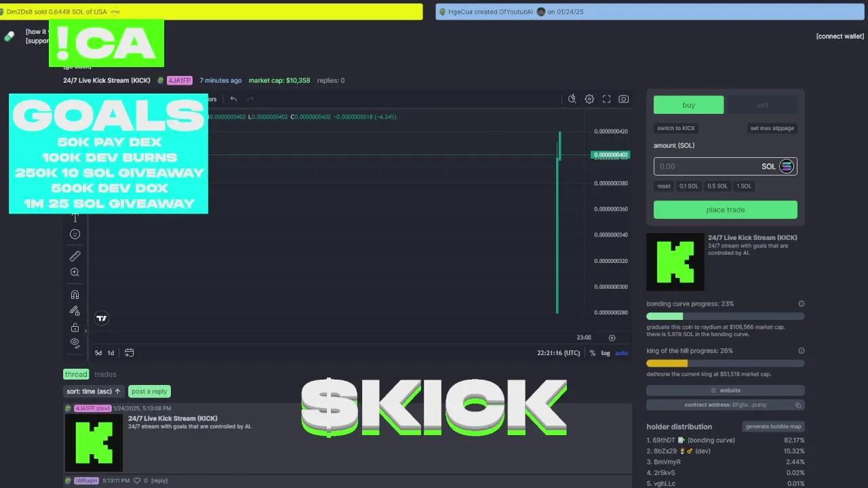Click the reply link on iWRuqm comment
The height and width of the screenshot is (488, 868).
point(159,481)
